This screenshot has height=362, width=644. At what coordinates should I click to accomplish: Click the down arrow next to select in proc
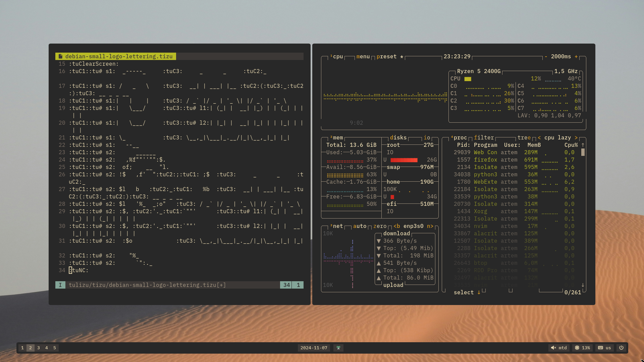[478, 292]
